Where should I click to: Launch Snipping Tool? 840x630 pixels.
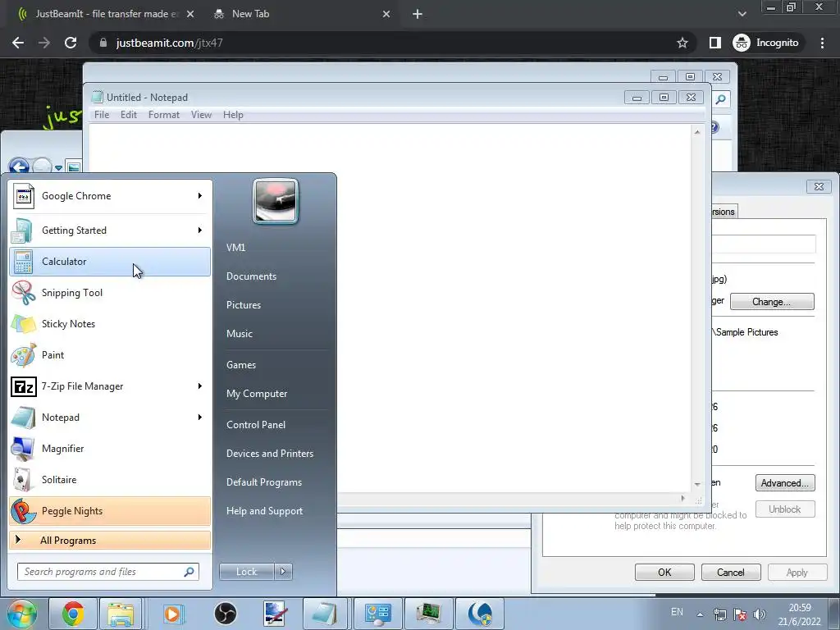click(110, 293)
